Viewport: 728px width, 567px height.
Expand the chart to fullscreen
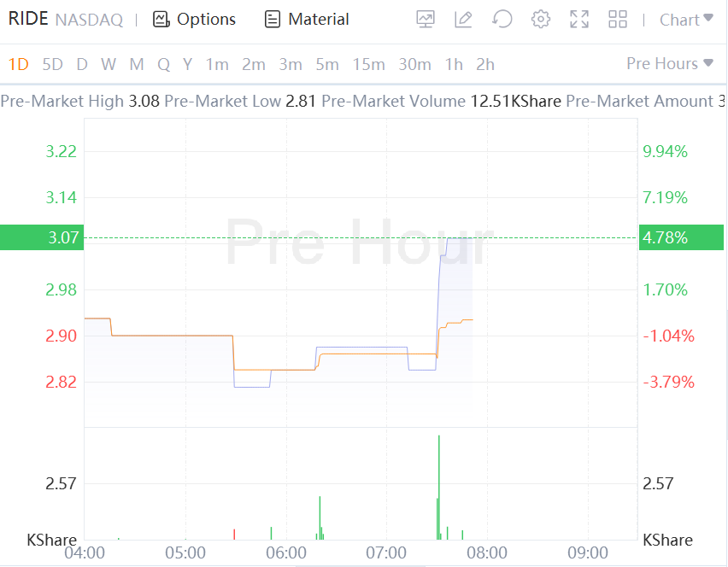(579, 19)
